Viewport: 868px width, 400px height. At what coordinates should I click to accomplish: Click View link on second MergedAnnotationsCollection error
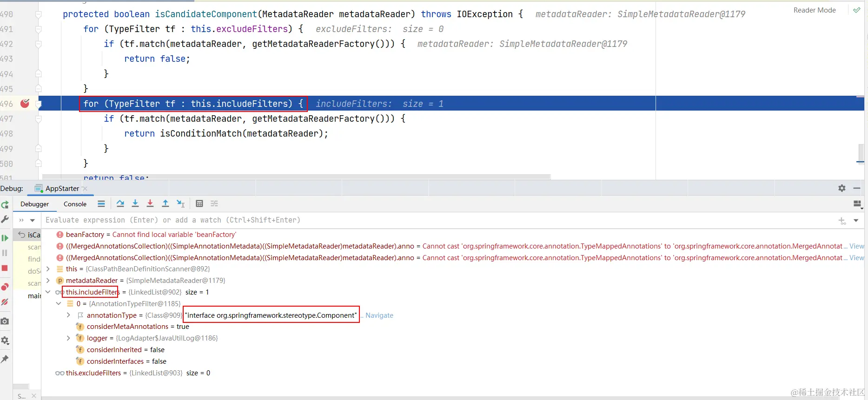(857, 258)
